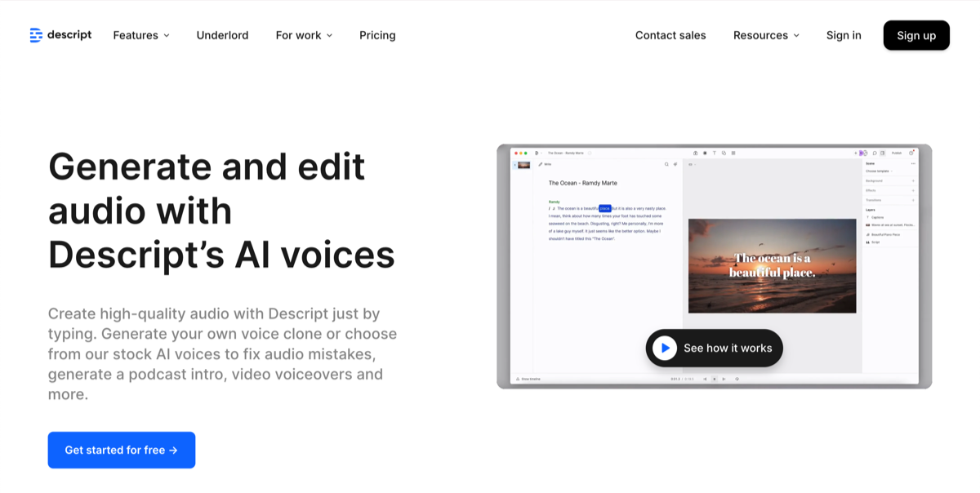Open the layout grid icon in the toolbar
This screenshot has width=980, height=493.
[733, 153]
